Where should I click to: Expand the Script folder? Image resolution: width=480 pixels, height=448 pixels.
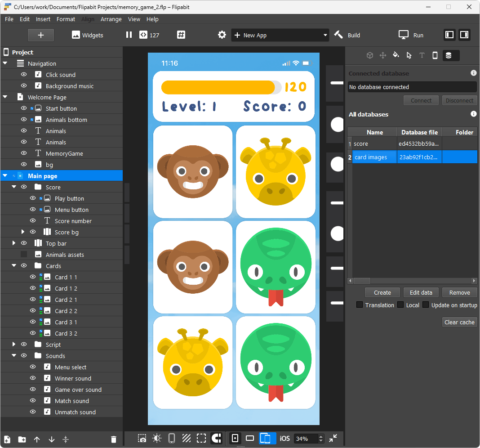coord(13,344)
